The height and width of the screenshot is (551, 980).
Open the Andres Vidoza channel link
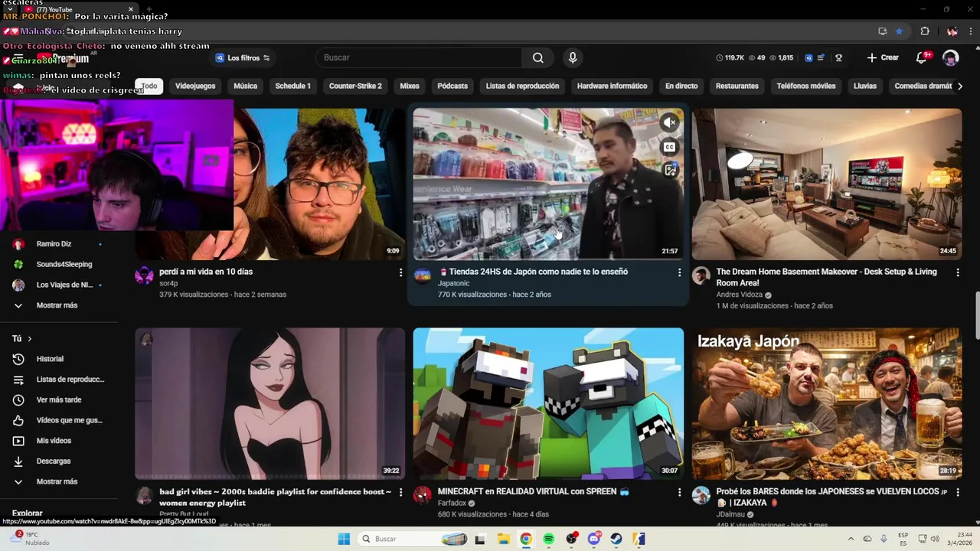click(740, 295)
